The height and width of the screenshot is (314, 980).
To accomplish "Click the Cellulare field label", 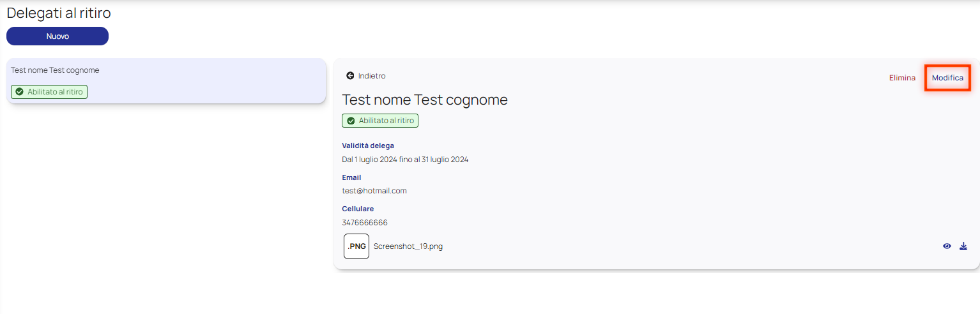I will pos(358,209).
